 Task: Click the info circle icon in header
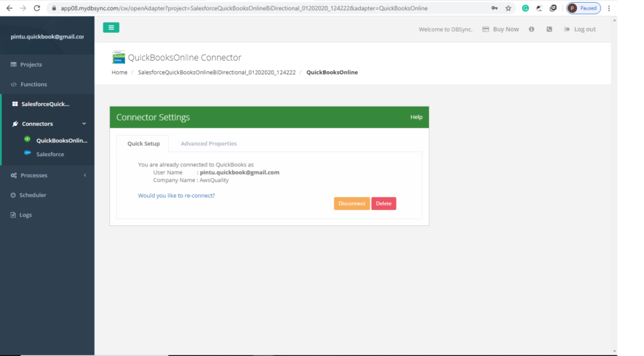point(531,29)
